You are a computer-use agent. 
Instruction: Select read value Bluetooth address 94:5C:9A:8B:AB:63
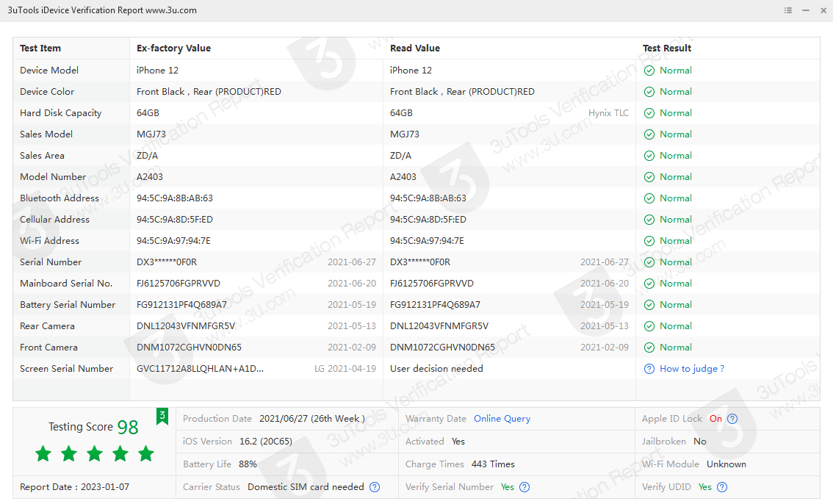tap(428, 198)
